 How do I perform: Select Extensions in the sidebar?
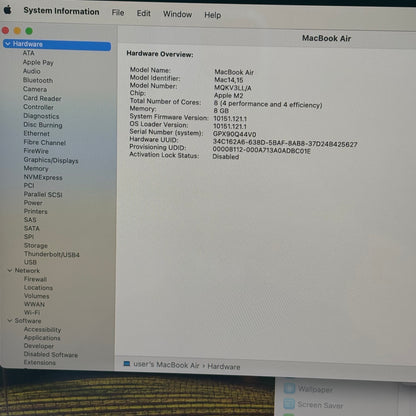pyautogui.click(x=40, y=362)
